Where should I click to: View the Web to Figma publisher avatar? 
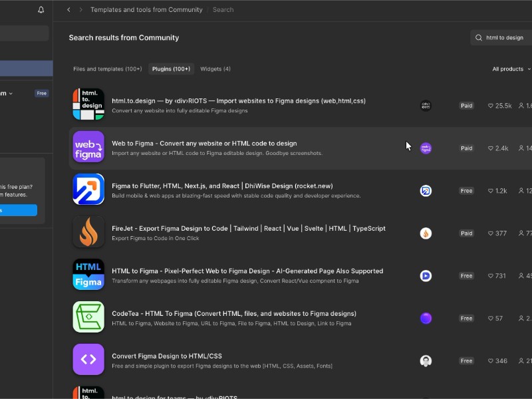426,148
